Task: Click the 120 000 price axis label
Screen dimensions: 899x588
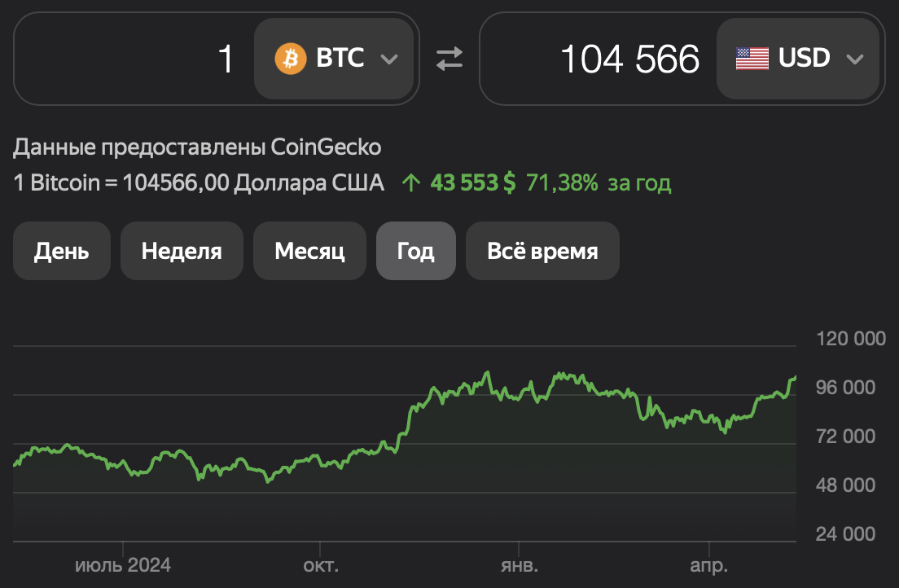Action: pyautogui.click(x=850, y=339)
